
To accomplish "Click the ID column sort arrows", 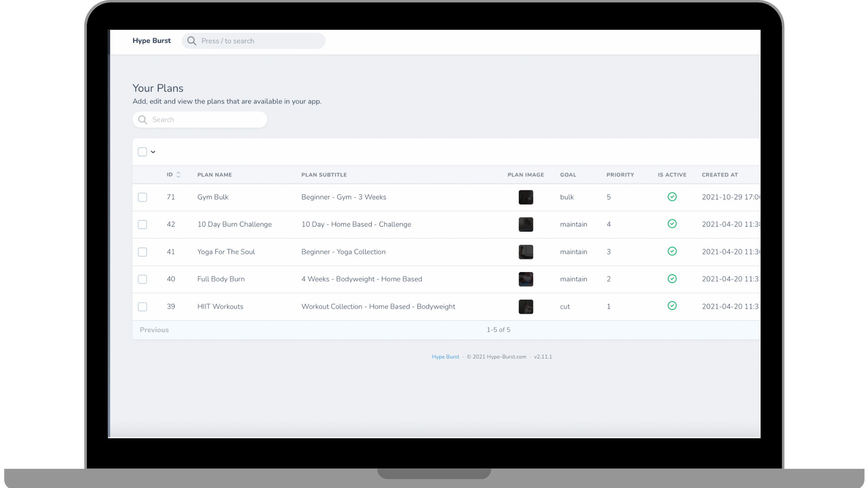I will 178,175.
